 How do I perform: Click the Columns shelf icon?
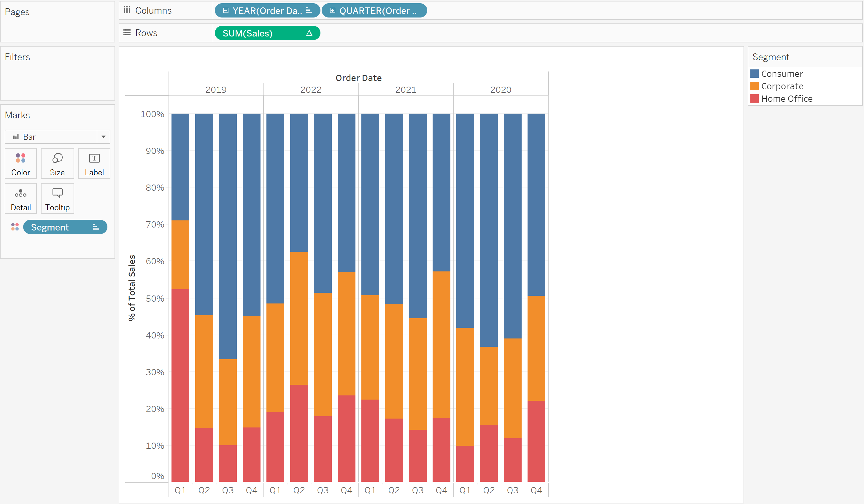127,10
